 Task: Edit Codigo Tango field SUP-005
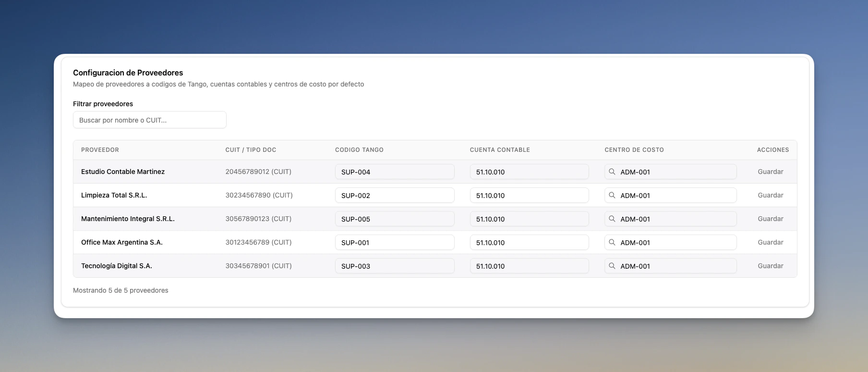(x=395, y=219)
